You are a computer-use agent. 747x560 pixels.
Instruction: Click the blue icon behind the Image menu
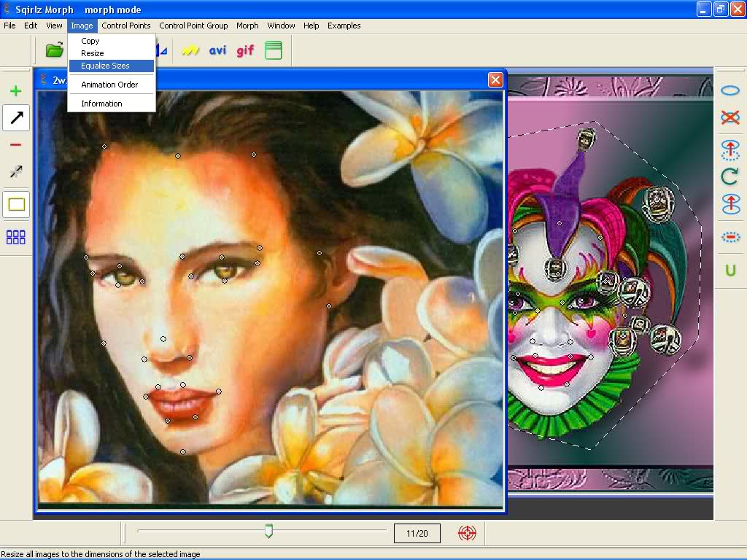[x=162, y=50]
